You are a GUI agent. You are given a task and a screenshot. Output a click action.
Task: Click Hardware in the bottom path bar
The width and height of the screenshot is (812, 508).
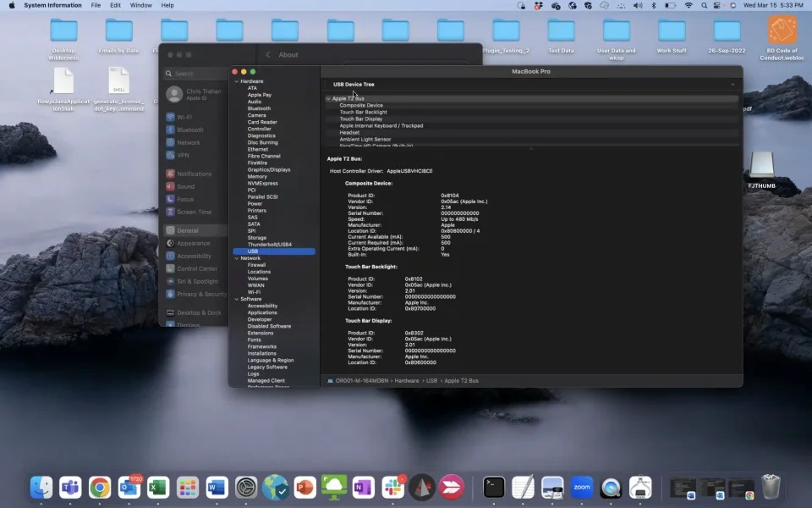406,381
